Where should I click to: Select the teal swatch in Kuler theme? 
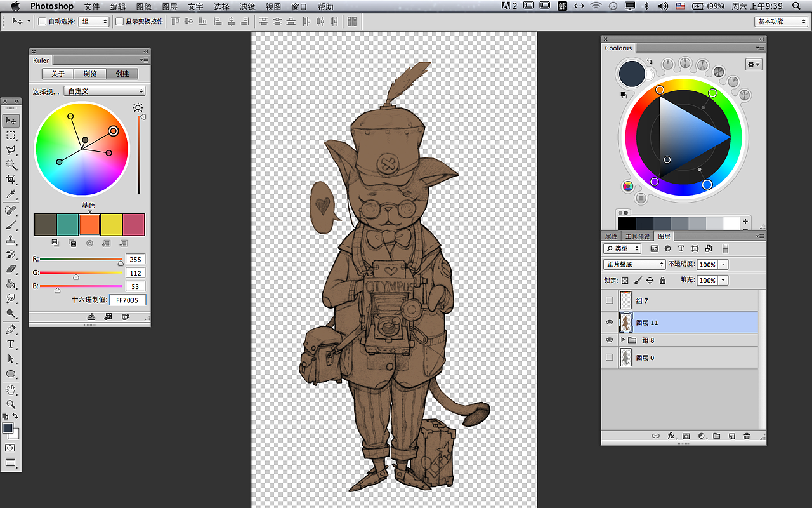(67, 225)
